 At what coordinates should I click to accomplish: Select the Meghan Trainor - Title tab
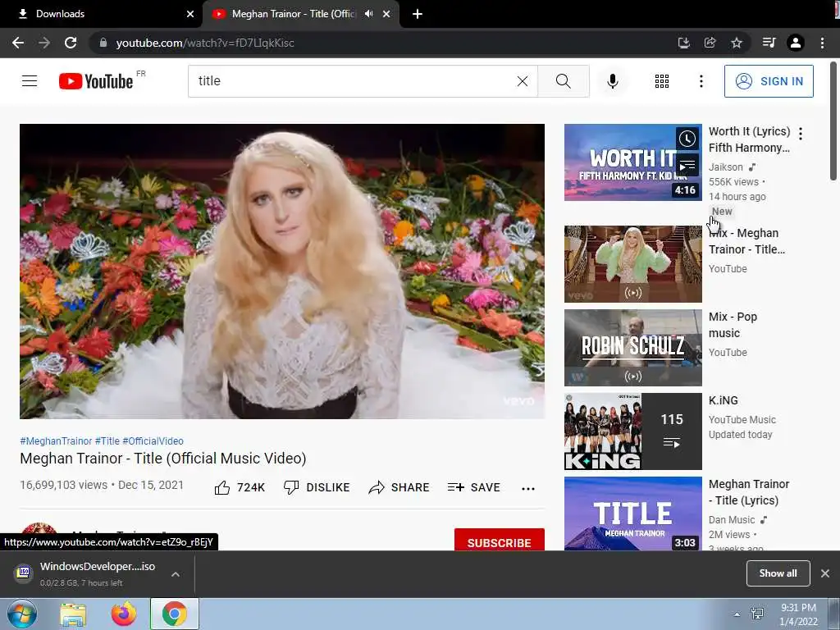pos(294,14)
